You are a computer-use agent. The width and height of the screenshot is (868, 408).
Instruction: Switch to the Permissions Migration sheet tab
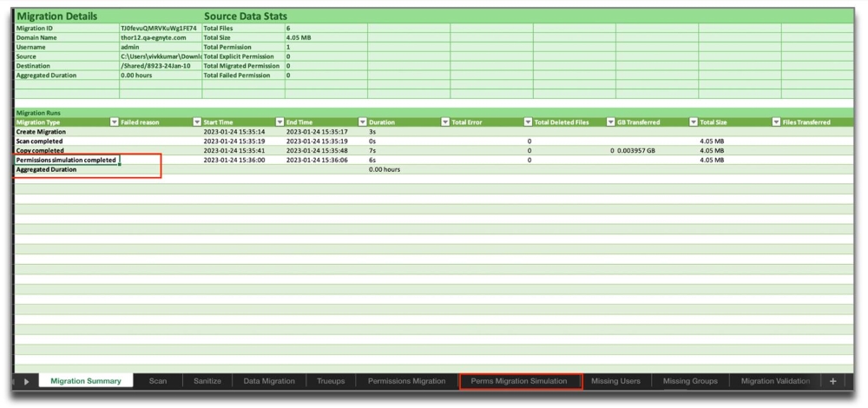click(407, 381)
